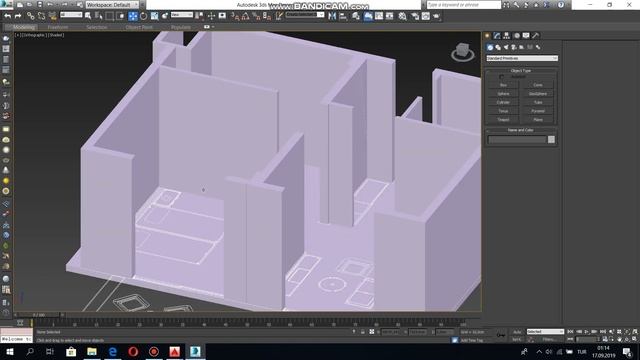The image size is (640, 360).
Task: Click the Undo arrow in main toolbar
Action: pos(7,16)
